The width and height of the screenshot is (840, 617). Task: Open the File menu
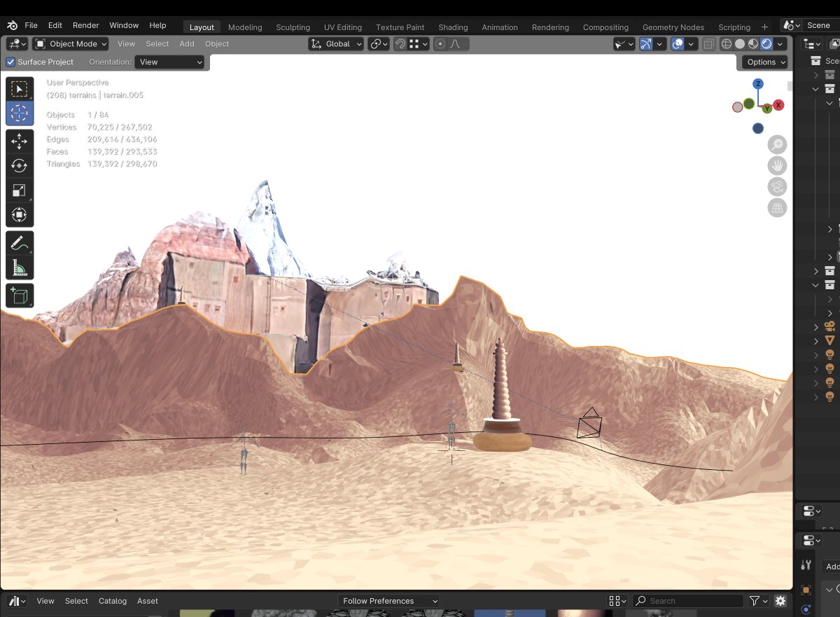point(31,25)
